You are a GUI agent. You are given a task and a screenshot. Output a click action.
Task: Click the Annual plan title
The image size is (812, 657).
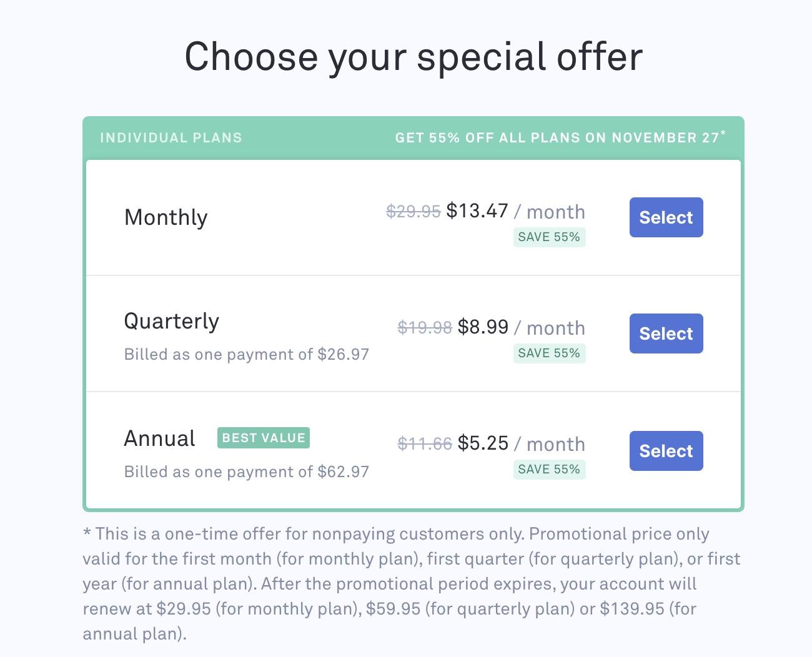pos(160,438)
